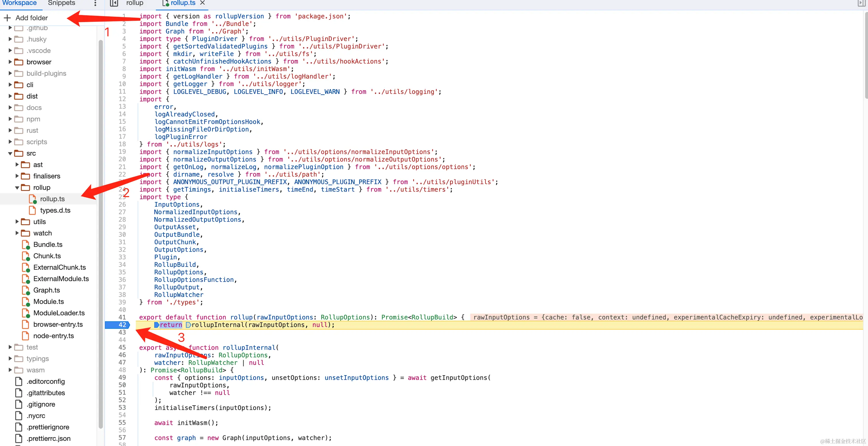
Task: Click the Bundle.ts file icon
Action: coord(26,245)
